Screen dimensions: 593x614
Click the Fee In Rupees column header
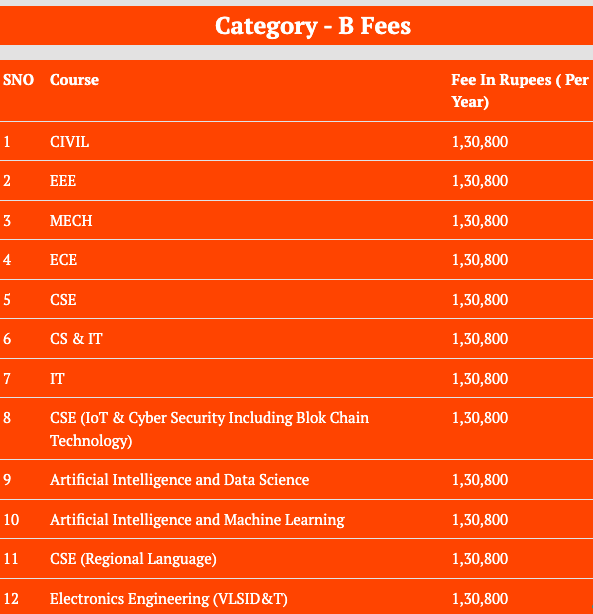pos(520,91)
